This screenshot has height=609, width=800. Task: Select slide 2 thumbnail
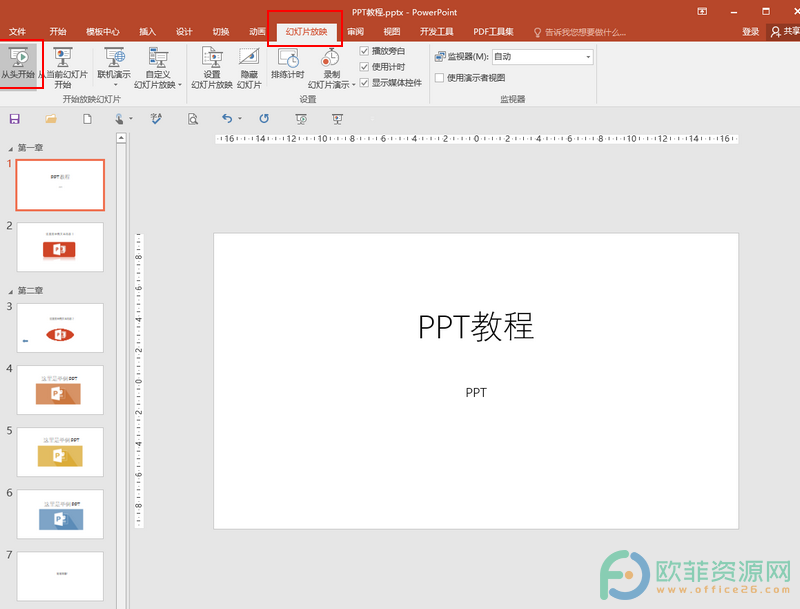(x=60, y=247)
